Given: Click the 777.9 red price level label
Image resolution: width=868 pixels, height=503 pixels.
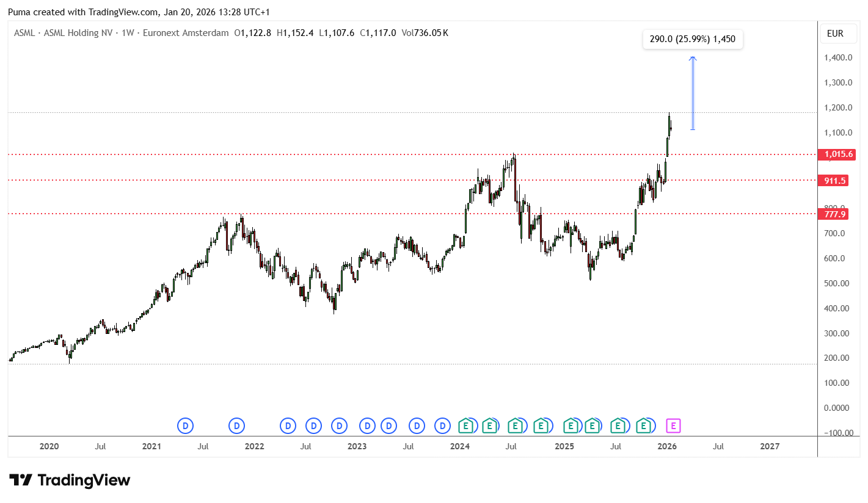Looking at the screenshot, I should tap(833, 214).
